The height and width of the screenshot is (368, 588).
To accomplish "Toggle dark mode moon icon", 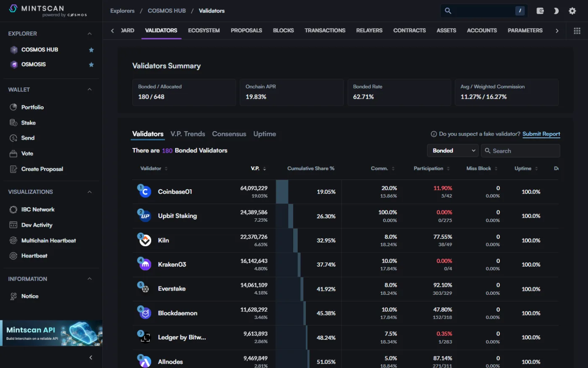I will click(x=556, y=11).
